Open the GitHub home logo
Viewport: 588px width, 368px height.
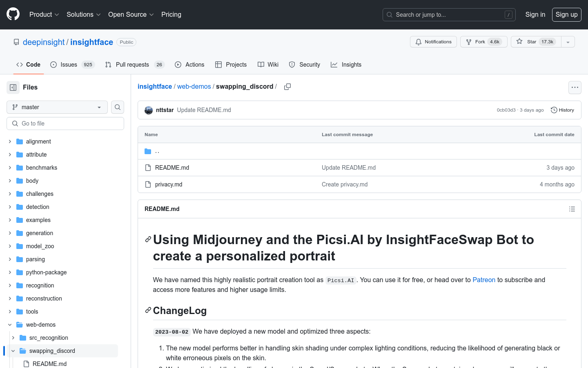point(13,14)
